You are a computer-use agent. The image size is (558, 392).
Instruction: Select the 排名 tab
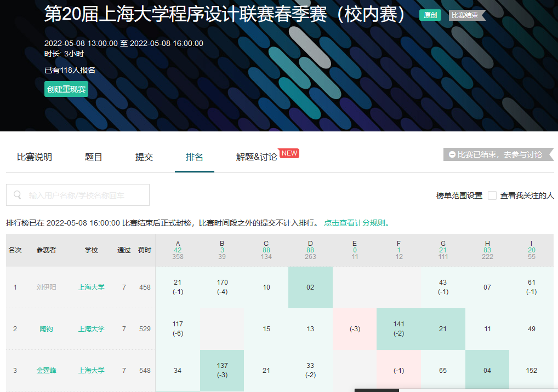tap(195, 157)
